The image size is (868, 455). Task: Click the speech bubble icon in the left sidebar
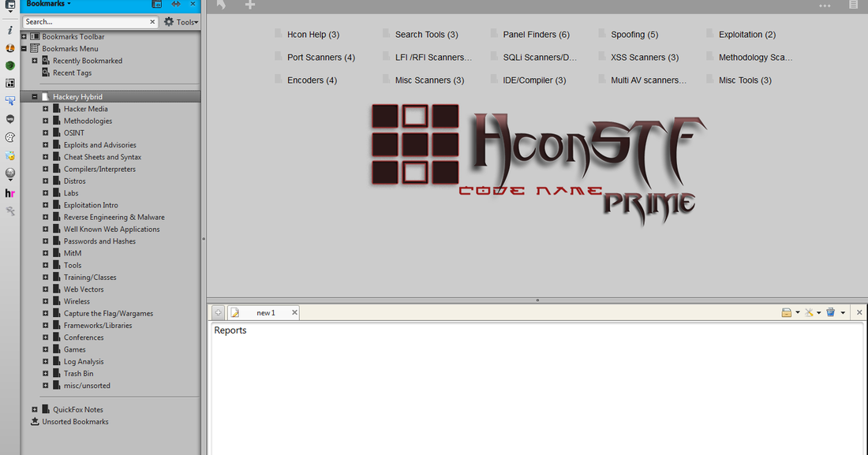pyautogui.click(x=10, y=119)
